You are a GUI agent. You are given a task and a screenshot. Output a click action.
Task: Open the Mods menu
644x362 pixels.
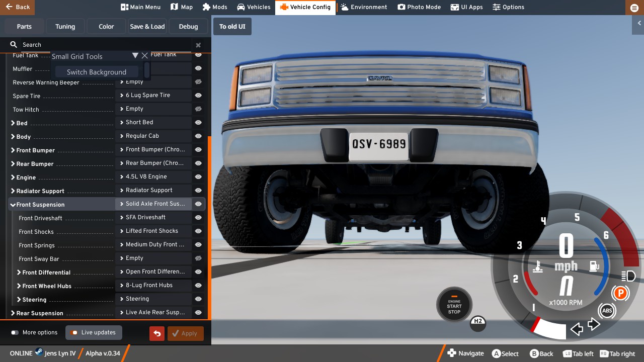pos(215,7)
